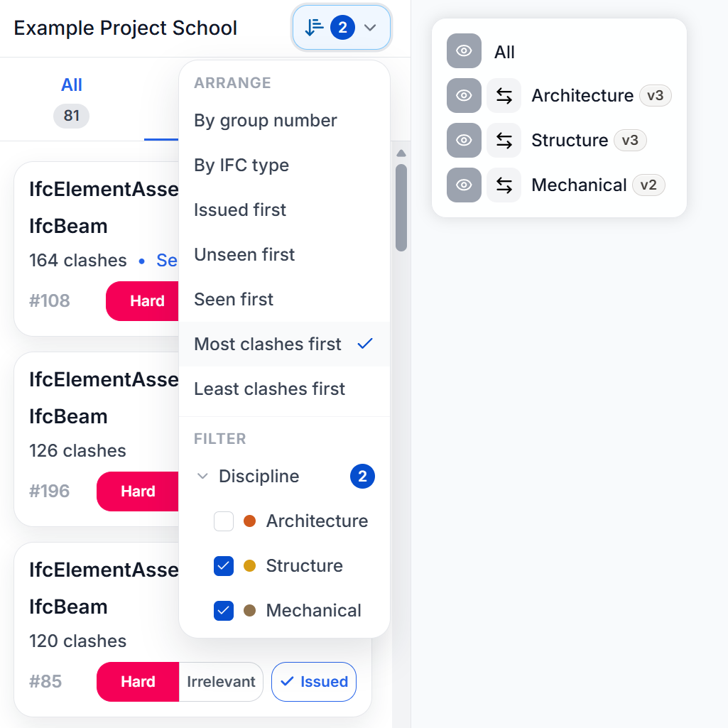Toggle visibility eye for All models
This screenshot has width=728, height=728.
[x=464, y=51]
